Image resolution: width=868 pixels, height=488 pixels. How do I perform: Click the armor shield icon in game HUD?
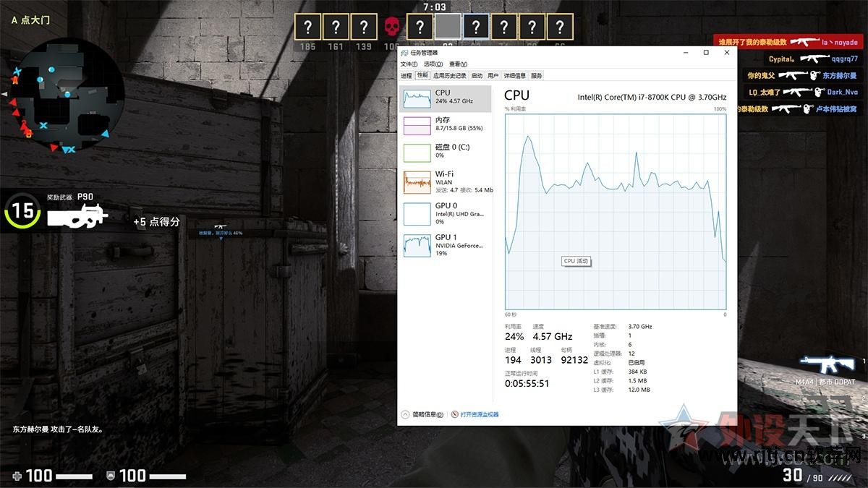(x=111, y=475)
